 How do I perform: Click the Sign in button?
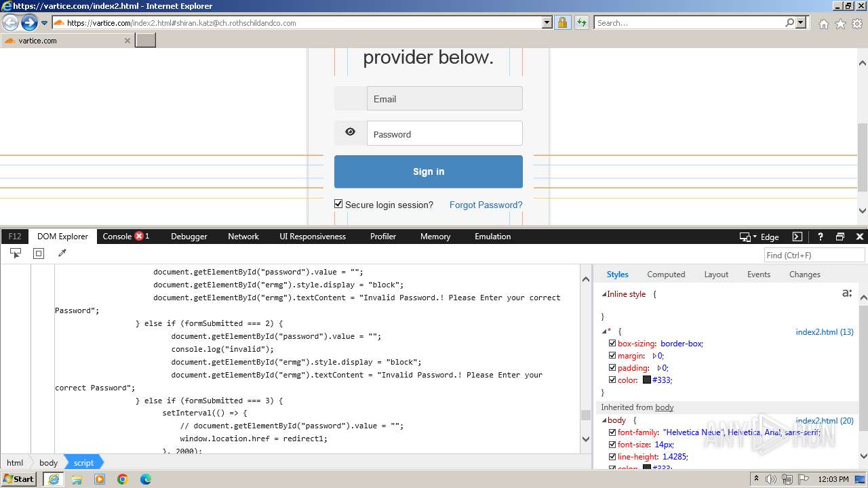pos(429,171)
